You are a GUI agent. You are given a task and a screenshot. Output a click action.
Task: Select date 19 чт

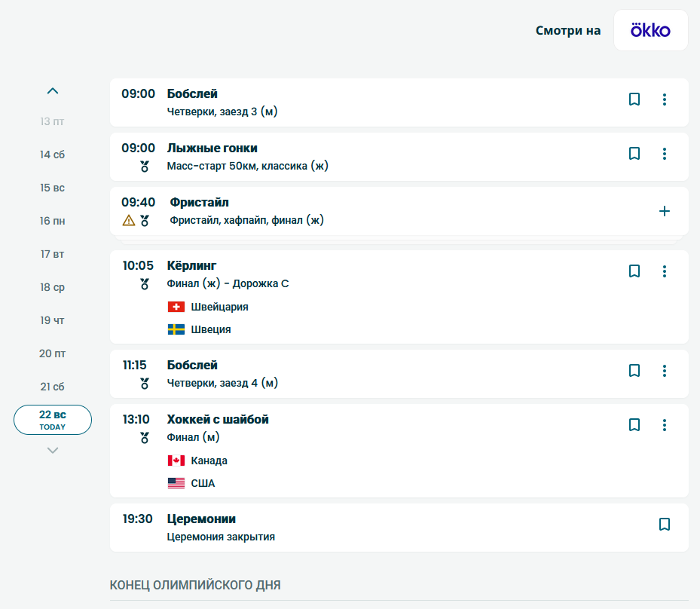[x=53, y=320]
